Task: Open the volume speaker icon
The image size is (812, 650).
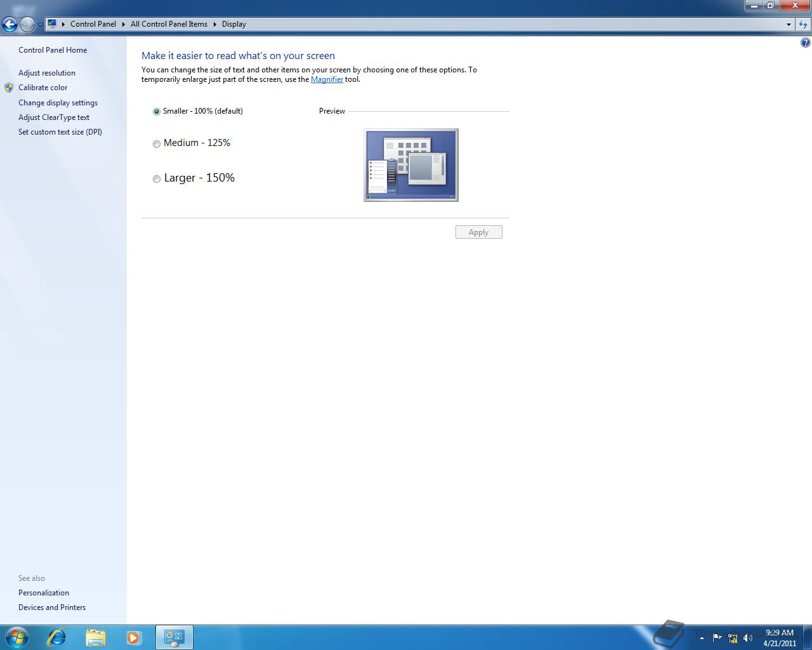Action: (x=748, y=638)
